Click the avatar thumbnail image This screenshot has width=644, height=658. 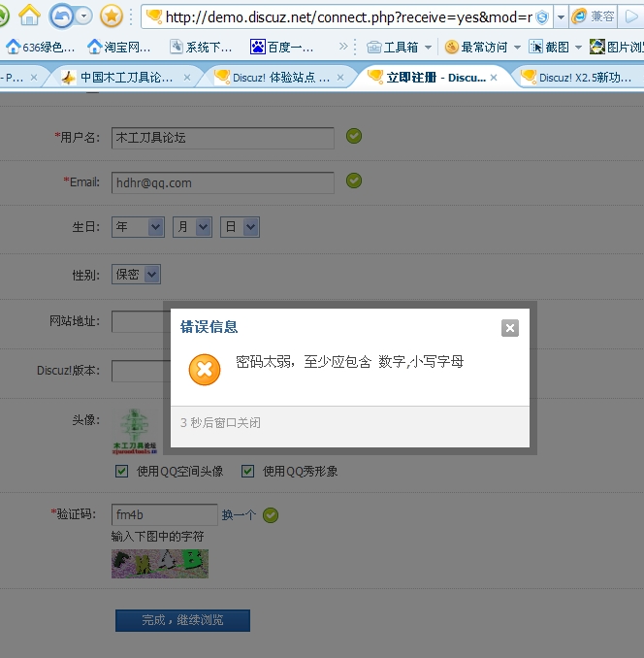click(135, 432)
